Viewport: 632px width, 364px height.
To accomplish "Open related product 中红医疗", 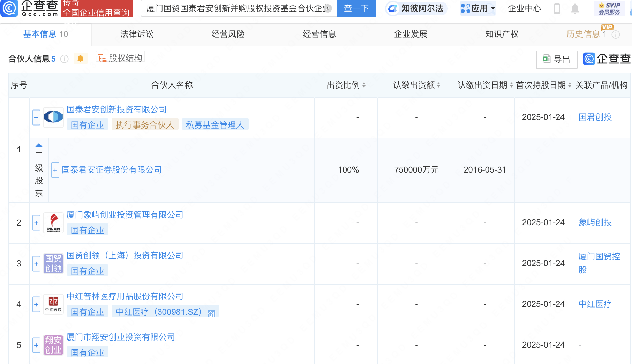I will point(595,304).
